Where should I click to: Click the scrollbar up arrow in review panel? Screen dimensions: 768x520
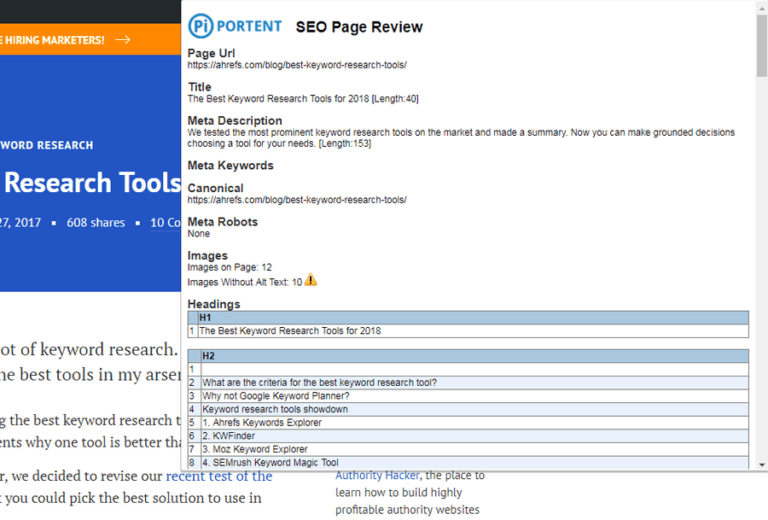(762, 8)
